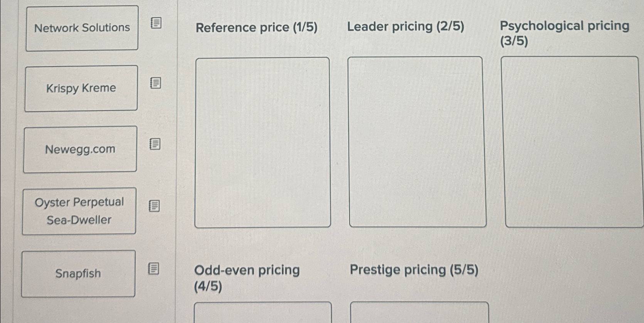644x323 pixels.
Task: Select the Network Solutions card
Action: pyautogui.click(x=82, y=27)
